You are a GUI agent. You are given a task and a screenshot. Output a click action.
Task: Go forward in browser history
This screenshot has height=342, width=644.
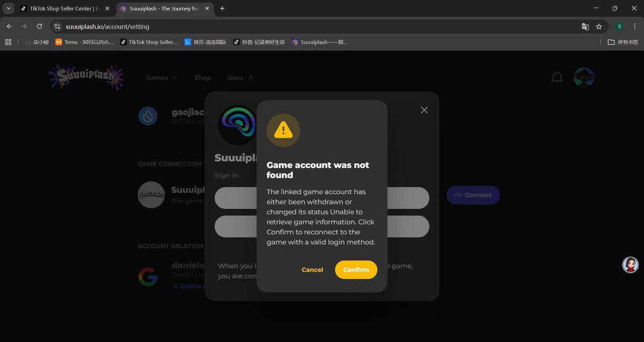pyautogui.click(x=24, y=26)
